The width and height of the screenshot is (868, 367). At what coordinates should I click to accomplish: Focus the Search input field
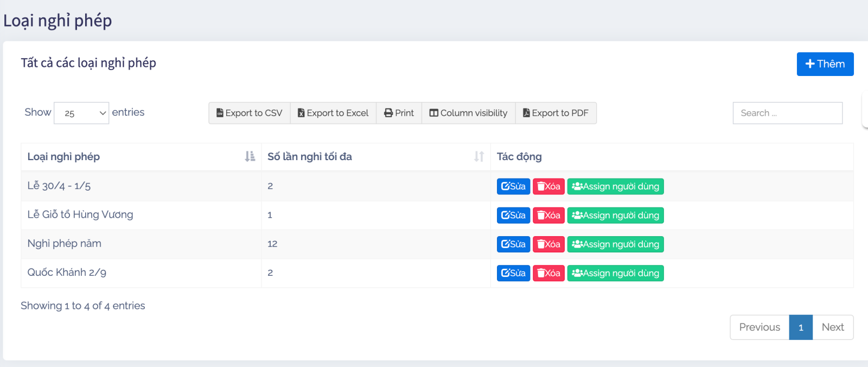787,113
